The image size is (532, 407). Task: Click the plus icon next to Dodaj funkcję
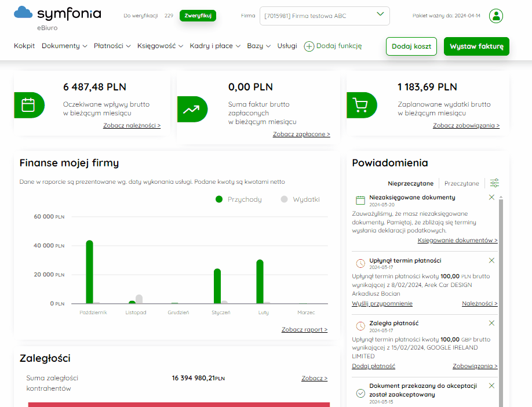point(309,46)
